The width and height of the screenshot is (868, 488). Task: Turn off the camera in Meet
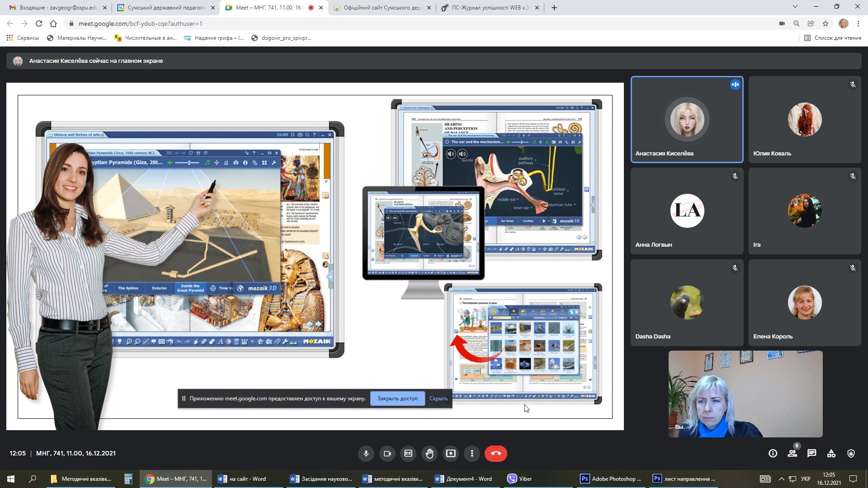coord(387,454)
